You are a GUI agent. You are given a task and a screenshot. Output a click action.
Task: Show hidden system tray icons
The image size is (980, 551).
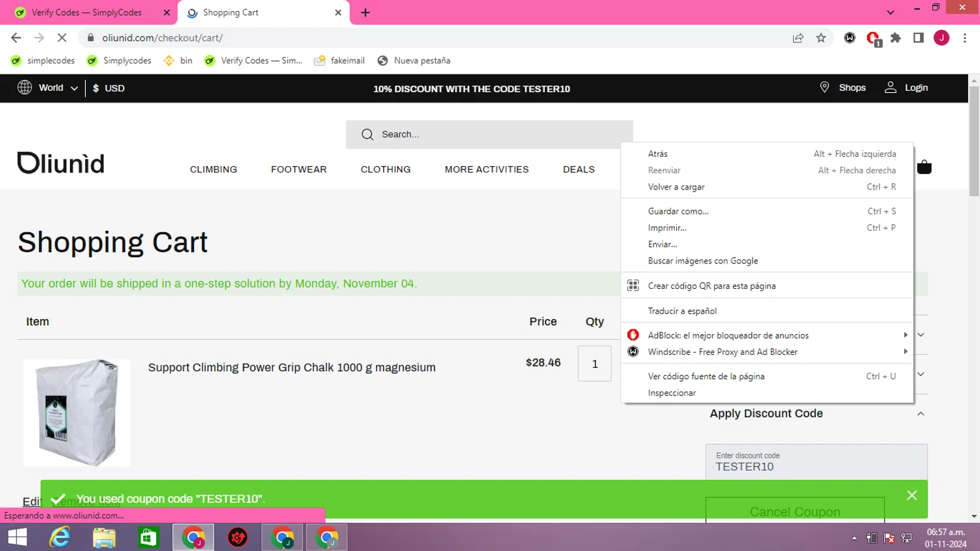point(854,538)
